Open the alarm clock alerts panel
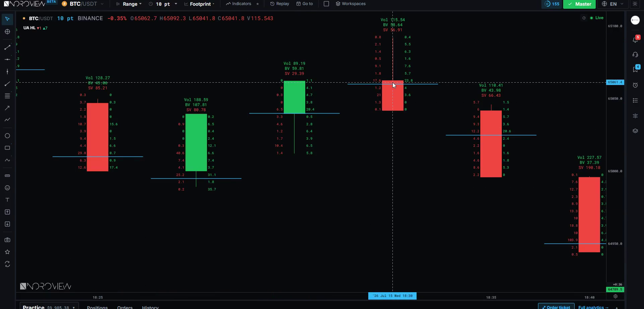 (635, 85)
